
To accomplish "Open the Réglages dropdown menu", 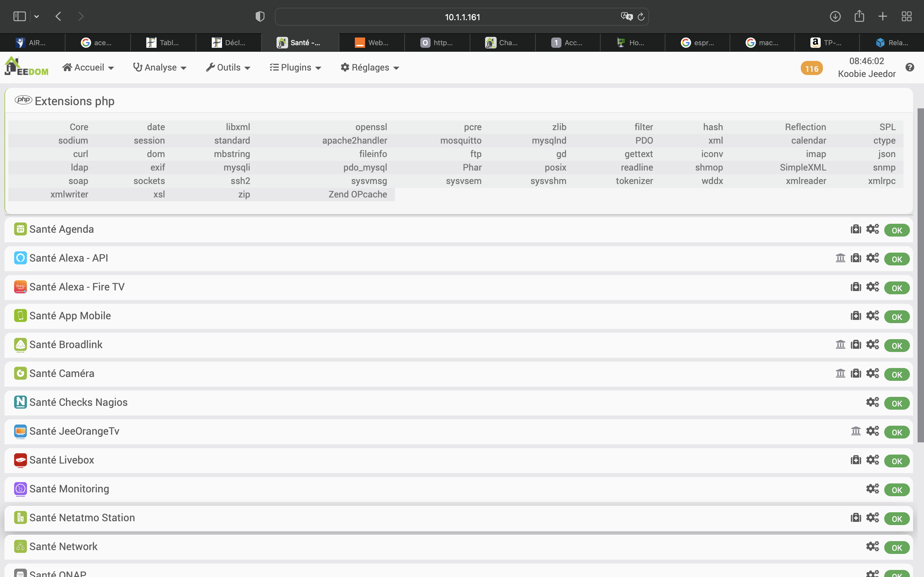I will tap(370, 68).
